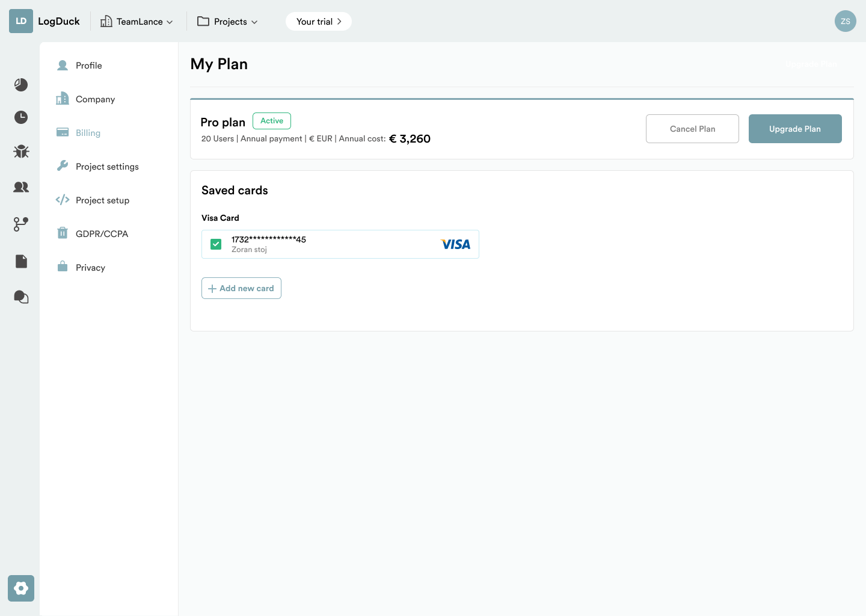
Task: Open the bug reports icon
Action: click(x=21, y=152)
